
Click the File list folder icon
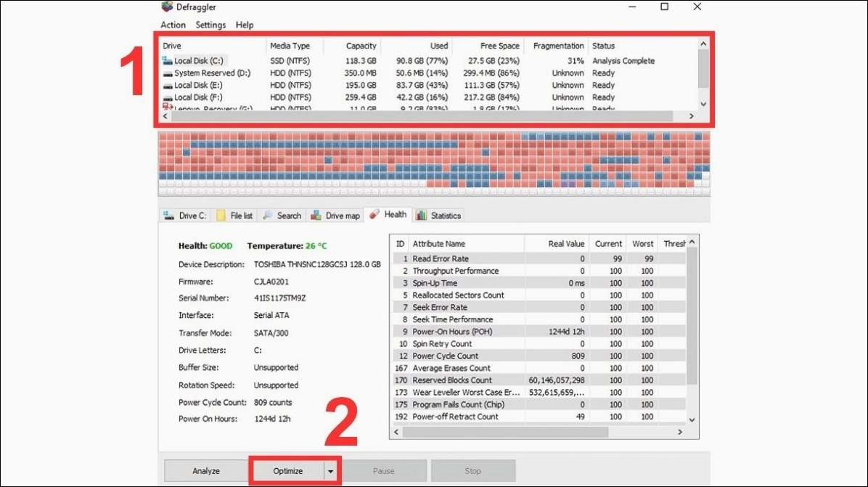(221, 216)
